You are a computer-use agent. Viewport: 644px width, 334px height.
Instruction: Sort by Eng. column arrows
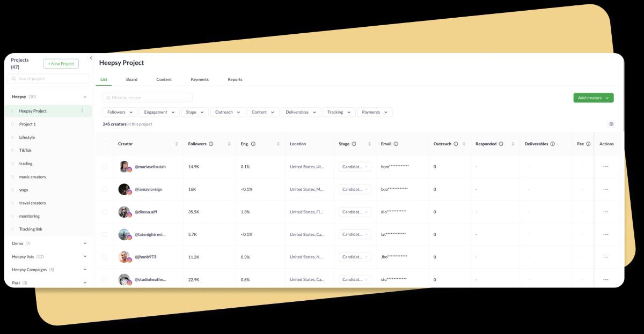pyautogui.click(x=278, y=144)
